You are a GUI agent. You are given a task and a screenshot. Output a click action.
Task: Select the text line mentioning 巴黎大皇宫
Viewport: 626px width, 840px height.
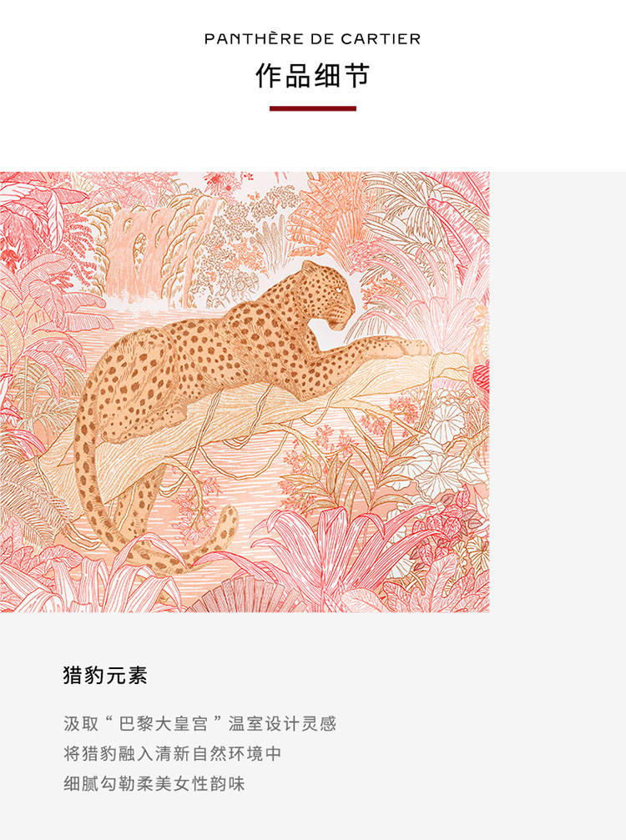(x=200, y=723)
